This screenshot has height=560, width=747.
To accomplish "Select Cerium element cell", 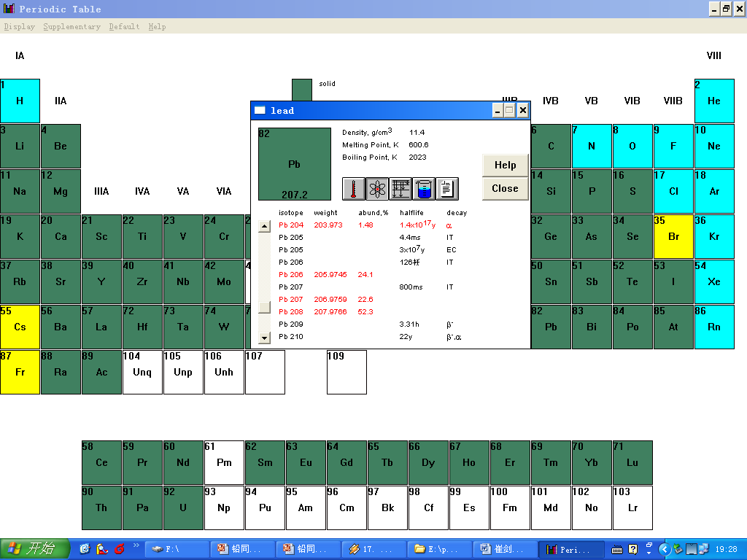I will click(x=101, y=463).
